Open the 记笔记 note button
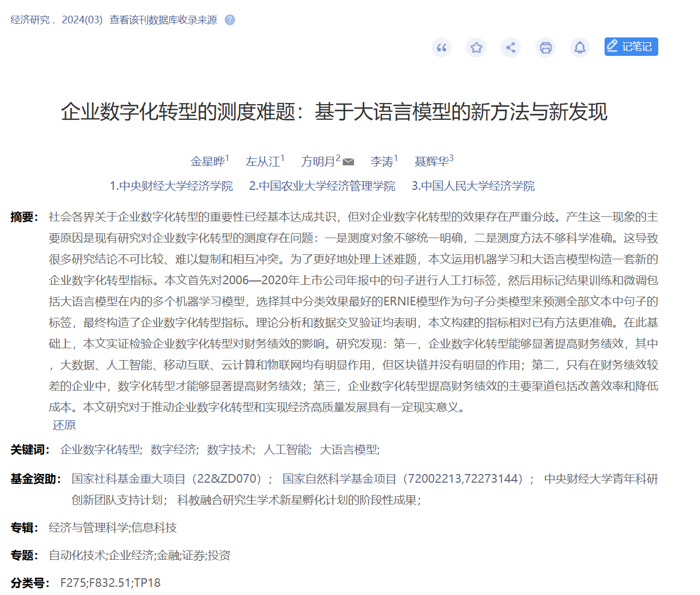This screenshot has height=595, width=700. coord(631,47)
